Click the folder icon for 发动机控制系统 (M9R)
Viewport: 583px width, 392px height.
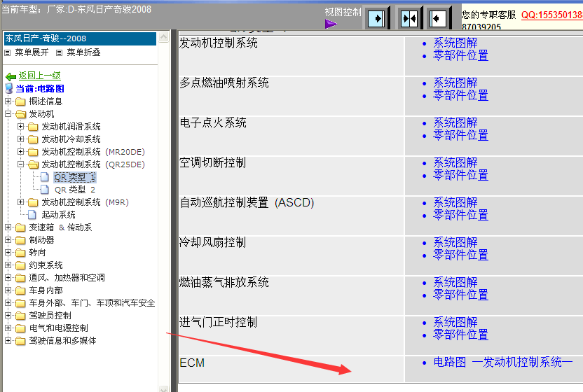pyautogui.click(x=33, y=202)
